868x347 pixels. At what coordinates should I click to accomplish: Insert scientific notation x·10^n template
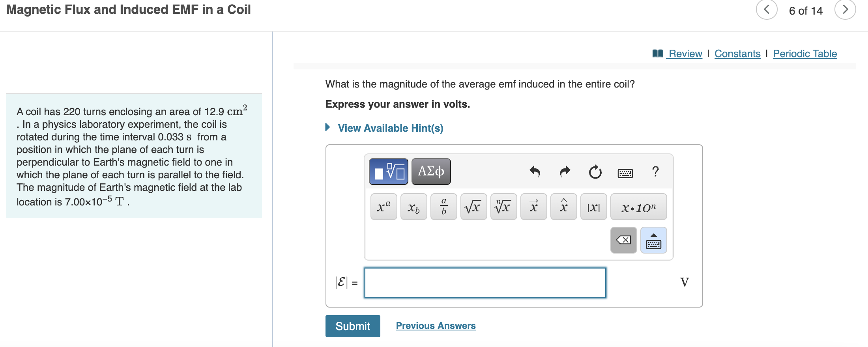point(639,207)
